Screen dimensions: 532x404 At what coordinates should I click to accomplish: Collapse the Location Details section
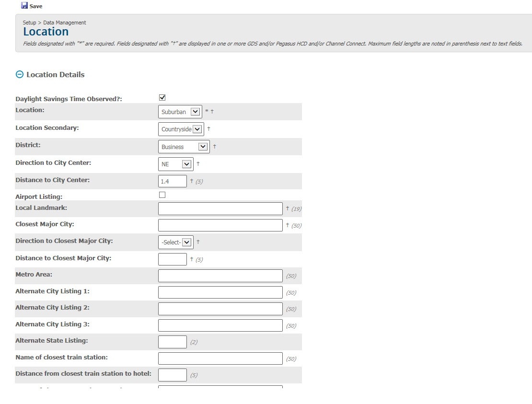[x=20, y=74]
